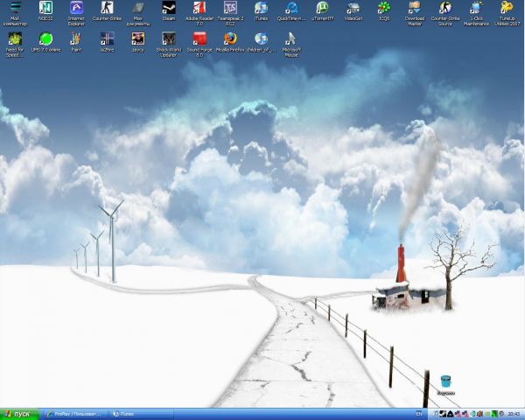This screenshot has width=525, height=420.
Task: Open the Steam desktop shortcut
Action: pyautogui.click(x=169, y=9)
